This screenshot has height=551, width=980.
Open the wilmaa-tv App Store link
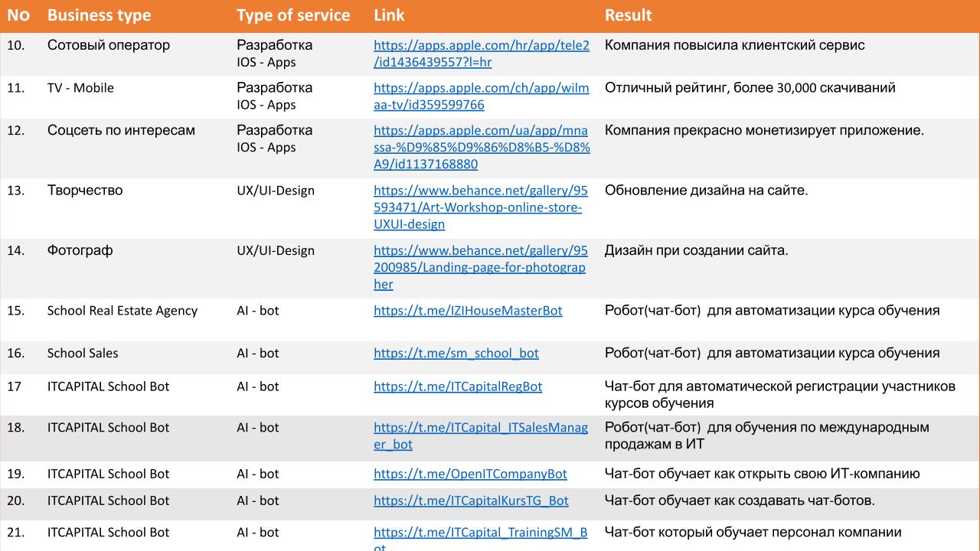coord(482,96)
